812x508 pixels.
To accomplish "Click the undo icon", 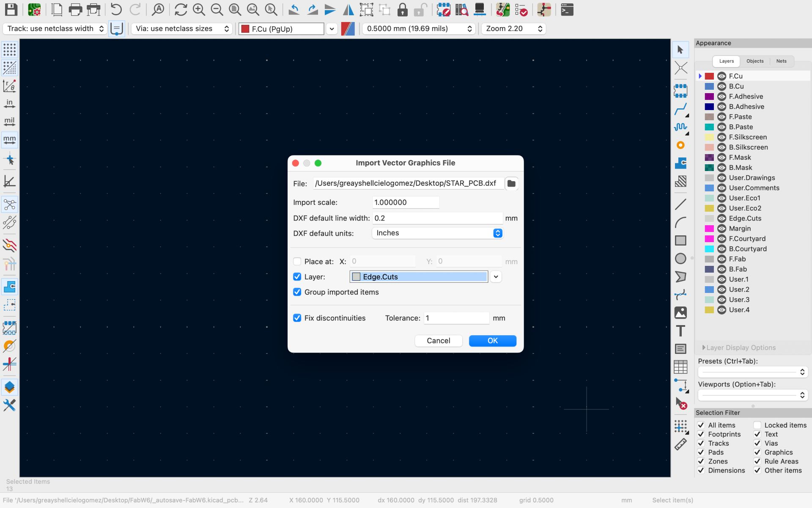I will pyautogui.click(x=116, y=9).
